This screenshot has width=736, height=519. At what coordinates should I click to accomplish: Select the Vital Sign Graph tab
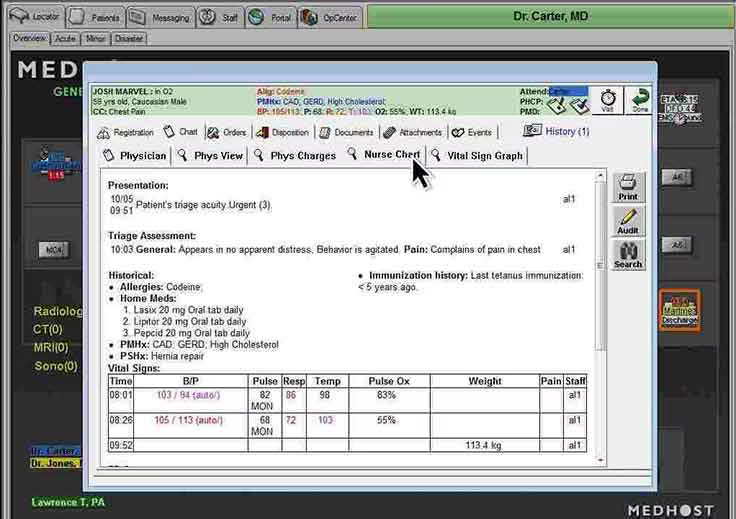tap(477, 156)
